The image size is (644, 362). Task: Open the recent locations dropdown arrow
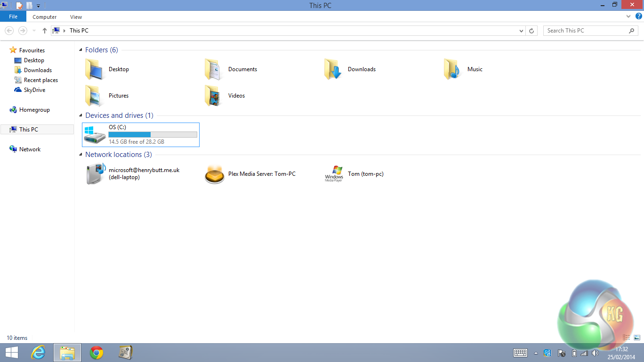coord(34,31)
